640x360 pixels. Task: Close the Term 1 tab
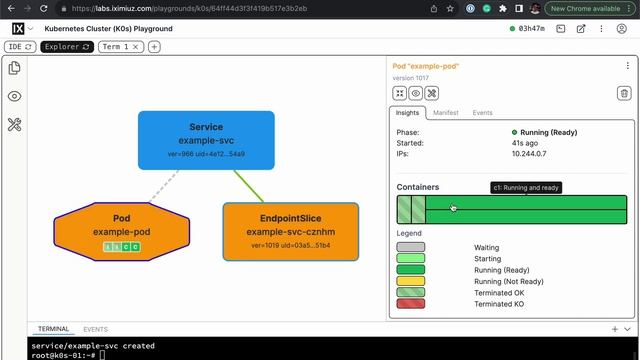(136, 47)
